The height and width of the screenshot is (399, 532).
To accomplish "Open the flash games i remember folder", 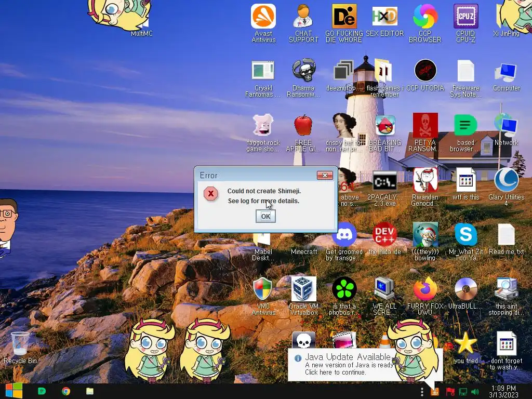I will (384, 79).
